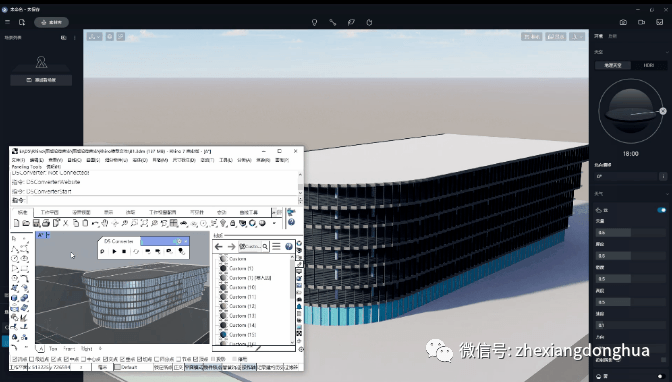Click the camera screenshot icon in D5
Viewport: 672px width, 382px height.
point(623,22)
